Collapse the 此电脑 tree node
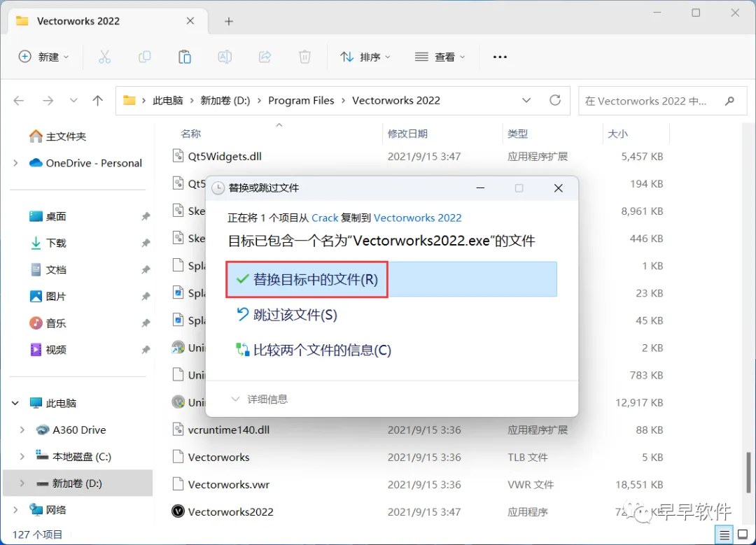The width and height of the screenshot is (756, 545). coord(15,403)
